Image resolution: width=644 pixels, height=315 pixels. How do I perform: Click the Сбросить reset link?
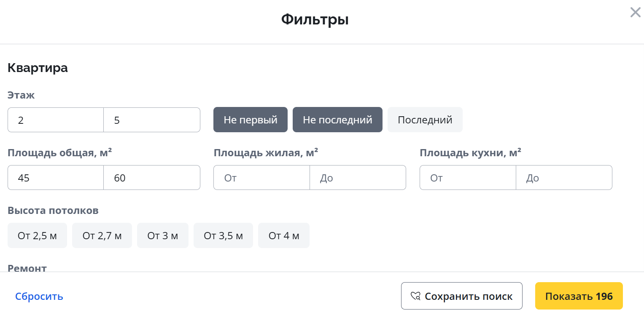39,296
